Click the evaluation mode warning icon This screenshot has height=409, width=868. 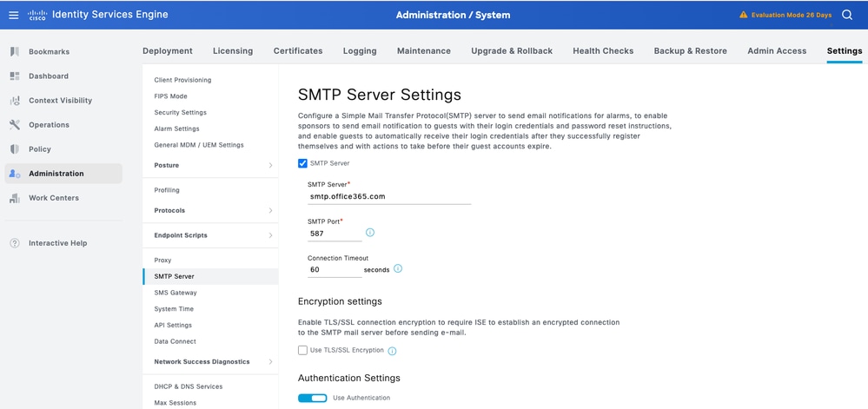[x=744, y=15]
